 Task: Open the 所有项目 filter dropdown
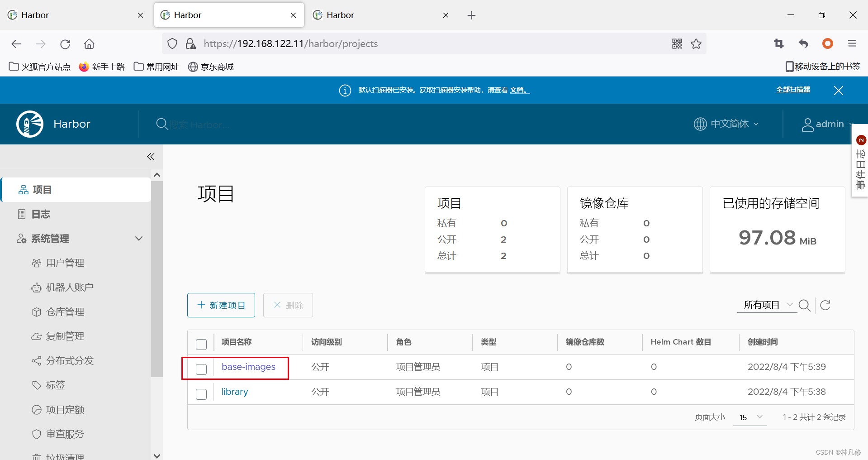(767, 305)
